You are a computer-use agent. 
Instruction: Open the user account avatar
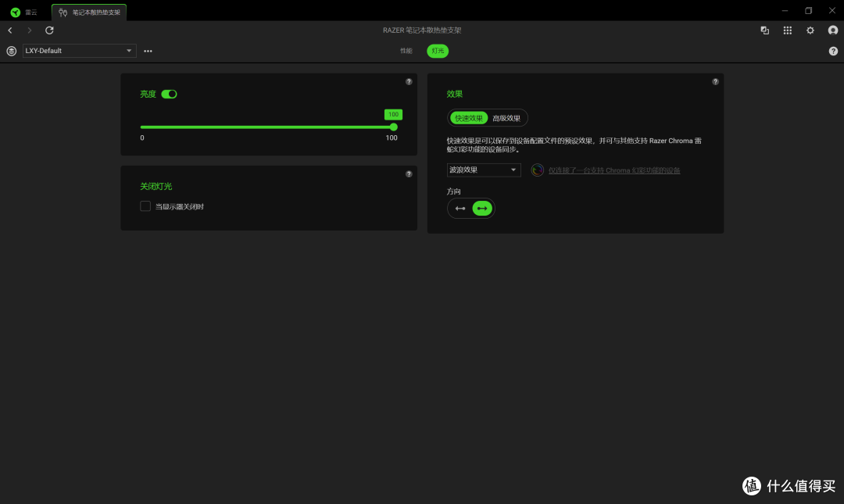tap(833, 30)
